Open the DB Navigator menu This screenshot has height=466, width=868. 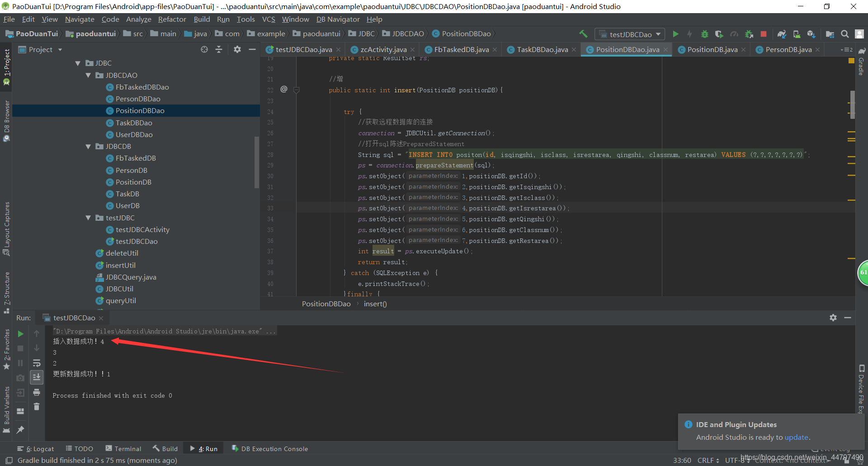pos(338,19)
